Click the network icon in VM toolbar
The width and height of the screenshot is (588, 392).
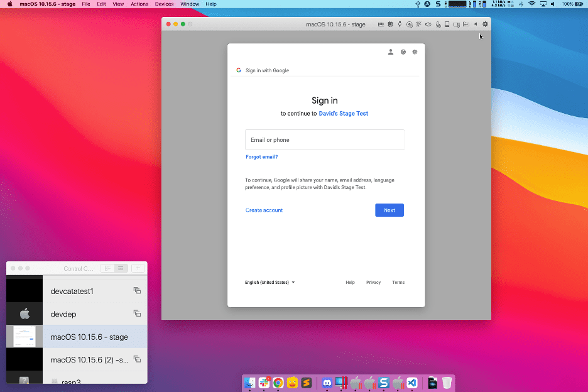click(x=418, y=24)
